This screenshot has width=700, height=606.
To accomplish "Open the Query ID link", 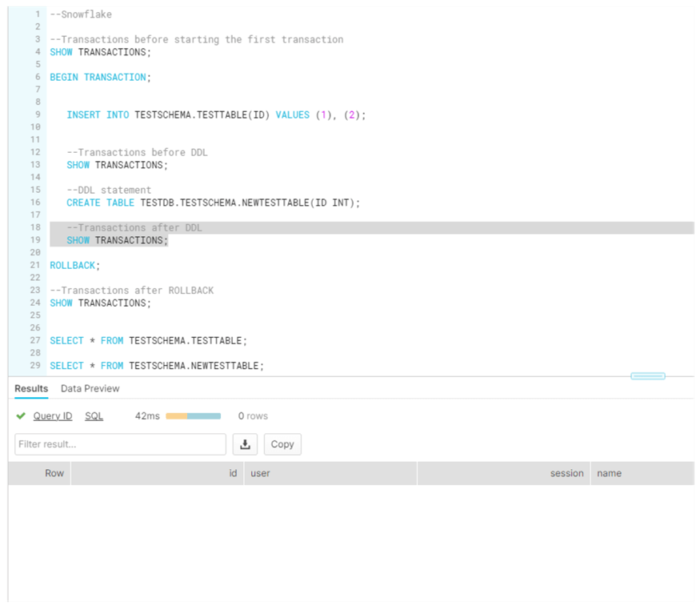I will (53, 415).
